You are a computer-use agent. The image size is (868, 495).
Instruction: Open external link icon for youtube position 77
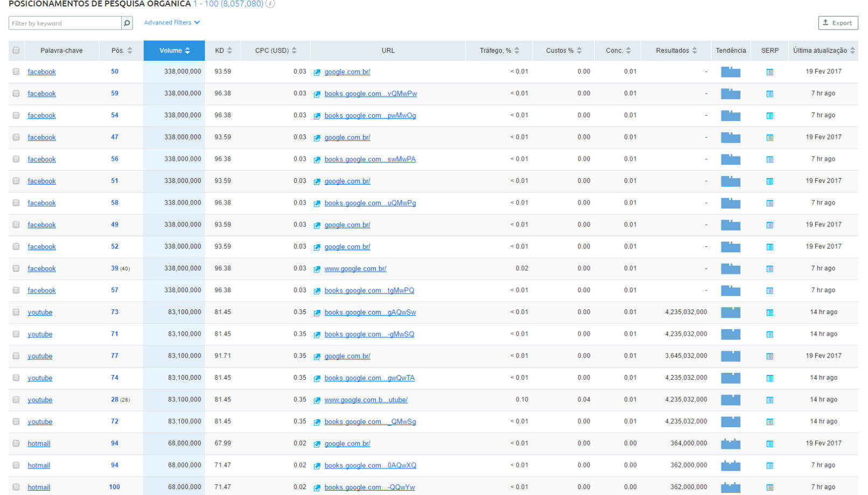coord(317,357)
